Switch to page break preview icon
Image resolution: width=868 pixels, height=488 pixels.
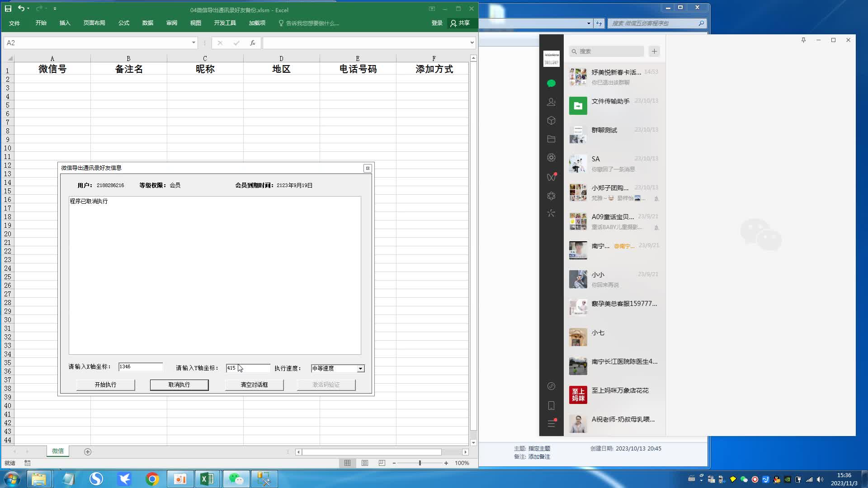382,463
